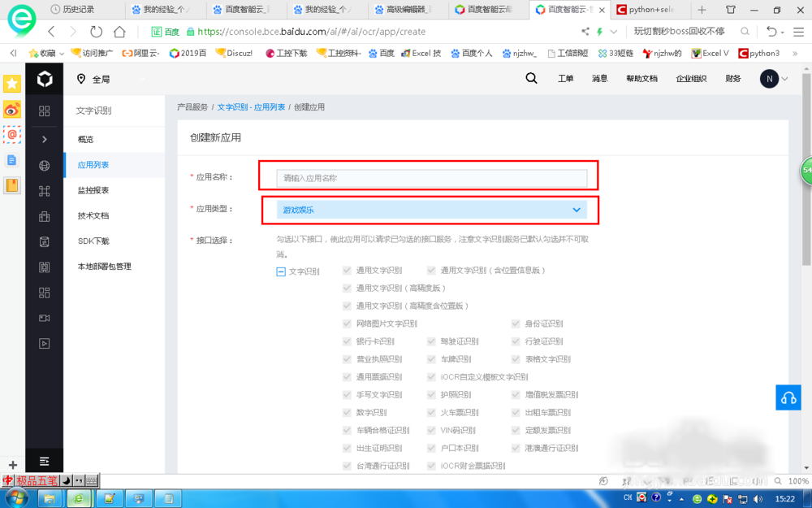Open the 收藏 bookmarks dropdown
812x508 pixels.
coord(46,54)
